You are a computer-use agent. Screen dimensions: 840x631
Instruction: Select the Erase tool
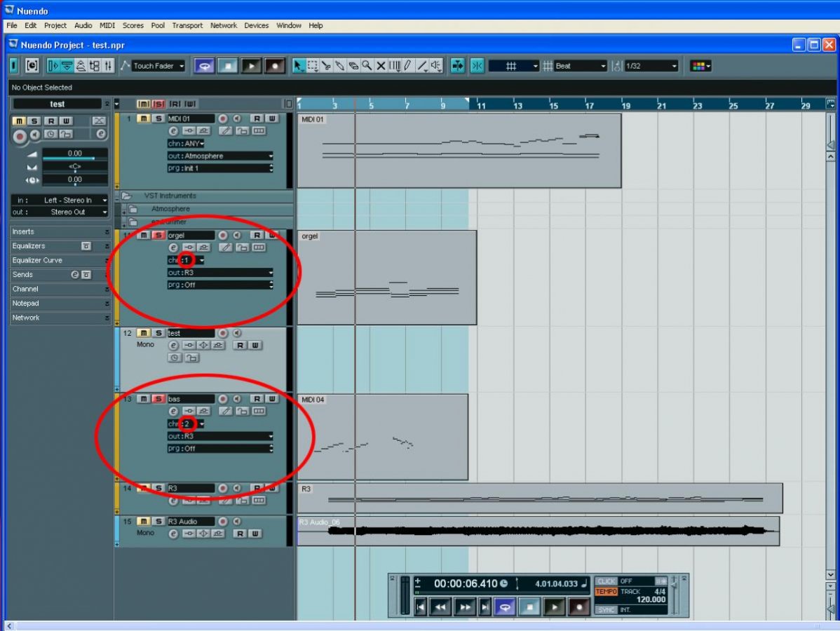pos(353,66)
